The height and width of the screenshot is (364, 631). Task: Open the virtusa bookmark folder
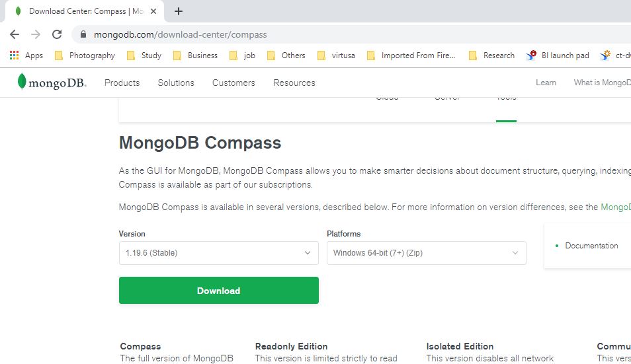point(336,55)
